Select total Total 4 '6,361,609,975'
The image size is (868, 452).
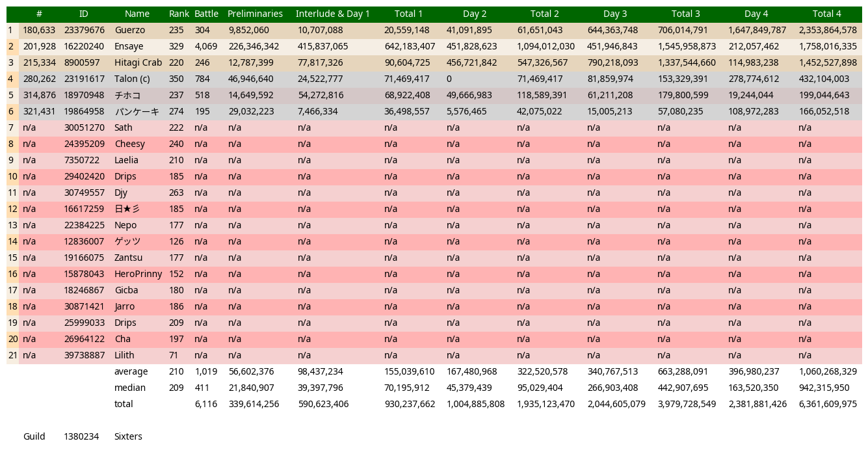pyautogui.click(x=828, y=404)
